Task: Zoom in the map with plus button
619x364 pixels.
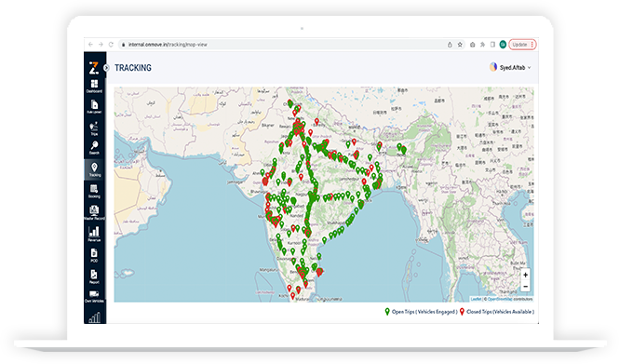Action: click(x=525, y=275)
